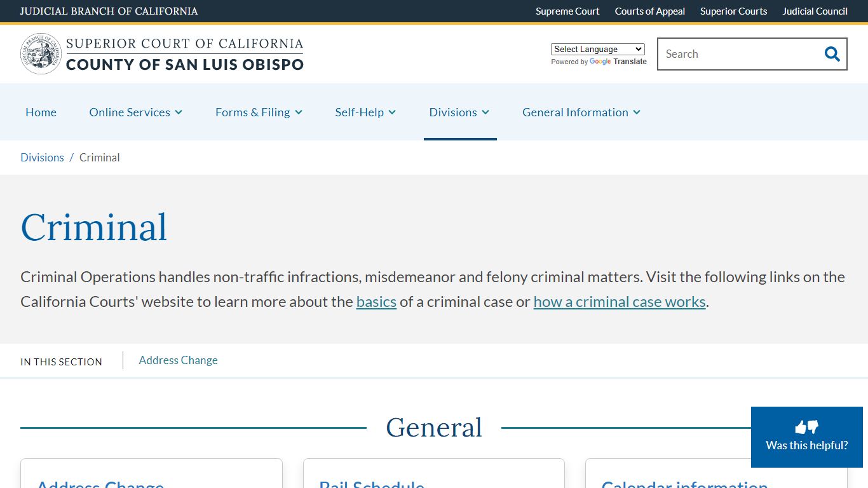868x488 pixels.
Task: Click the court seal logo
Action: [x=41, y=54]
